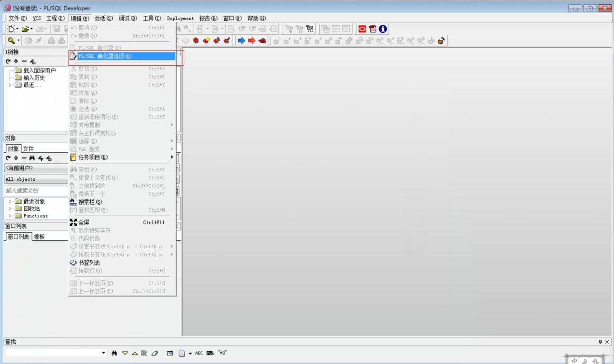The image size is (614, 364).
Task: Click binoculars find icon in search bar
Action: pos(115,353)
